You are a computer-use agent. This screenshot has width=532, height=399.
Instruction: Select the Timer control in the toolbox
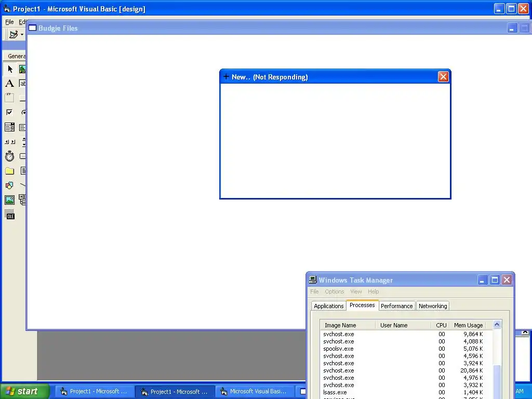click(x=9, y=156)
